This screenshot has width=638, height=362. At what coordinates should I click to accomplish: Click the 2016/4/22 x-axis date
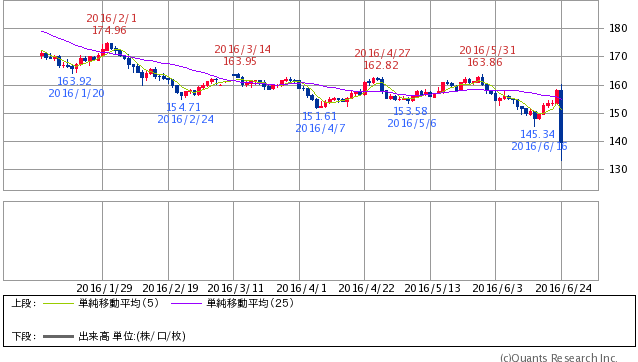point(367,288)
